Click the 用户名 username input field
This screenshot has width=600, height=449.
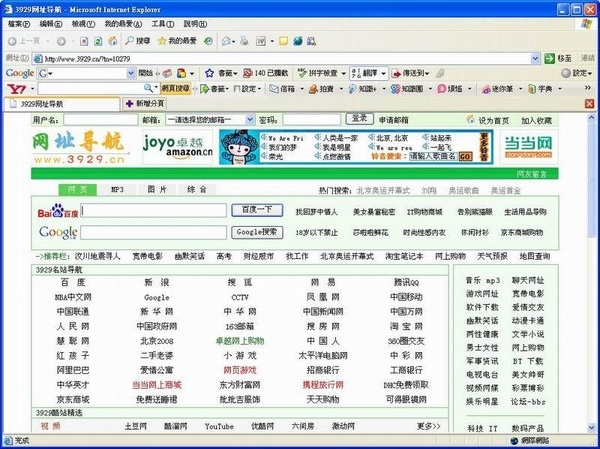tap(101, 120)
